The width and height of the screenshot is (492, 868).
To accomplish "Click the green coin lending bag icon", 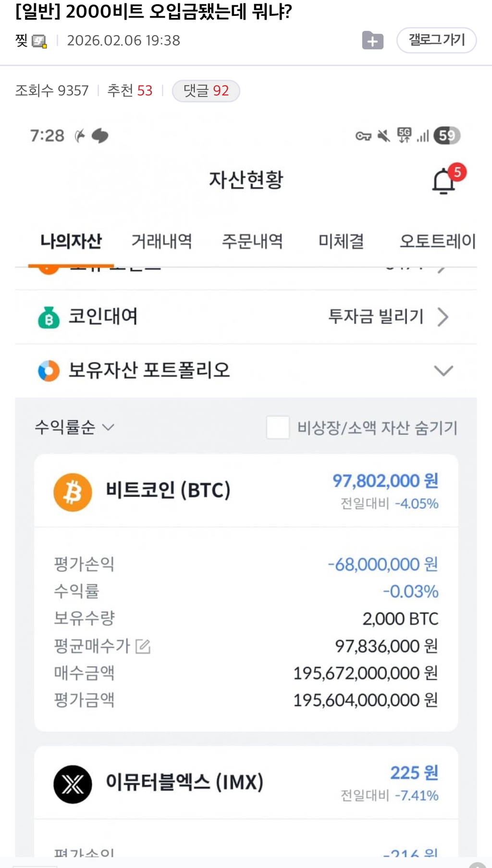I will click(x=49, y=317).
